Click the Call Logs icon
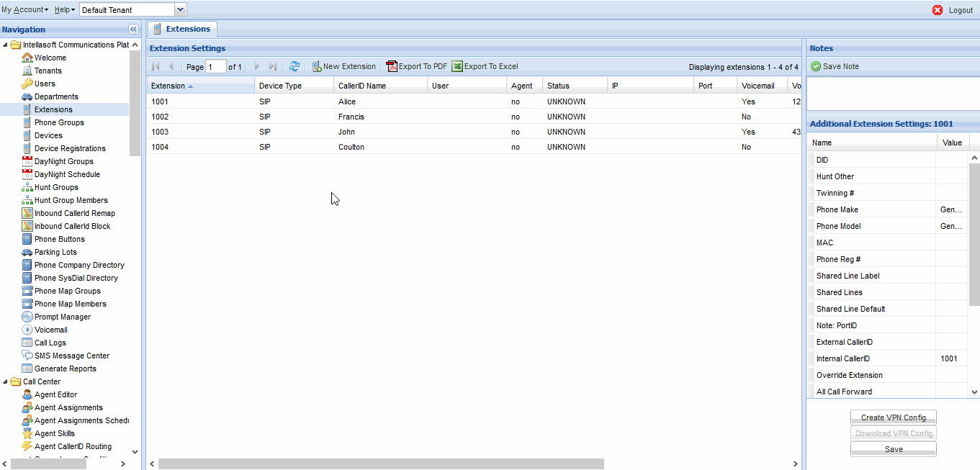 click(27, 343)
